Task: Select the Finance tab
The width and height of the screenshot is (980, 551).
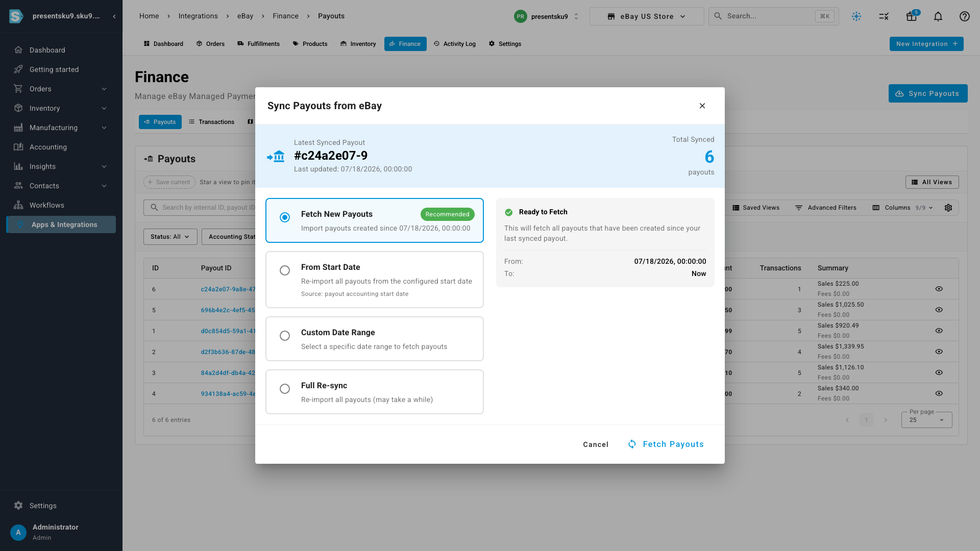Action: pyautogui.click(x=405, y=44)
